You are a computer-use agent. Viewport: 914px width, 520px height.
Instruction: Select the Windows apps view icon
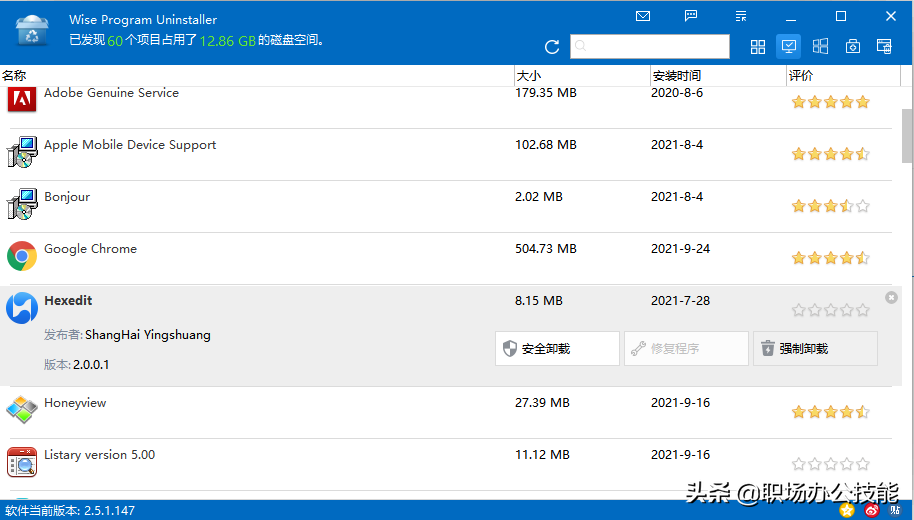pyautogui.click(x=820, y=46)
